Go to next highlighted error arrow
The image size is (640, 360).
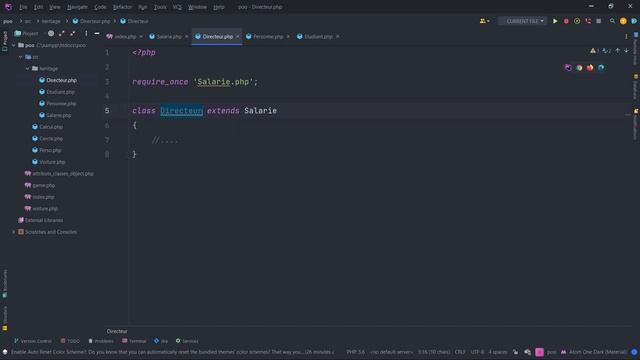pos(626,51)
